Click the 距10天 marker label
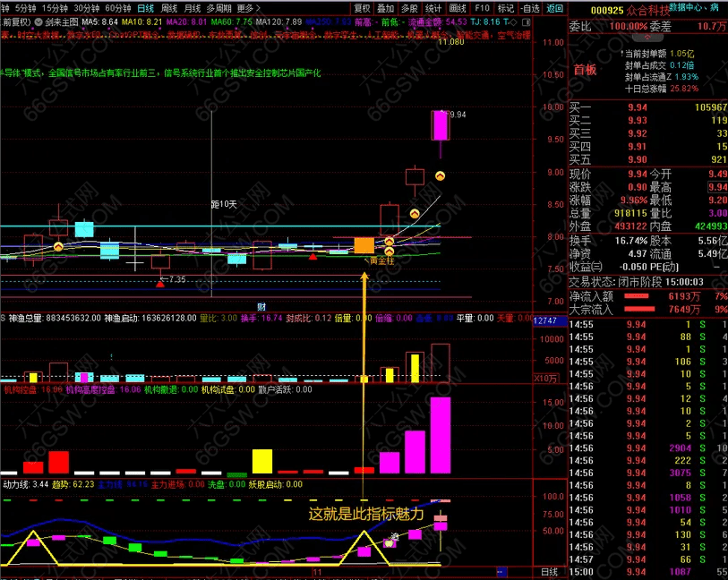This screenshot has height=580, width=728. [x=224, y=204]
